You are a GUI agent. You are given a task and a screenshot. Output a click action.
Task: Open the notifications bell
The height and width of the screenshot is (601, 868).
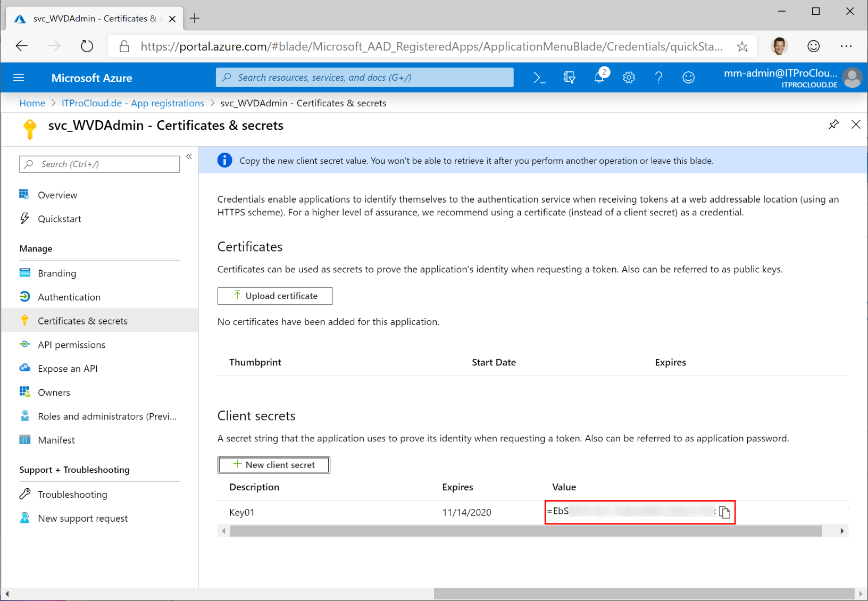(599, 78)
